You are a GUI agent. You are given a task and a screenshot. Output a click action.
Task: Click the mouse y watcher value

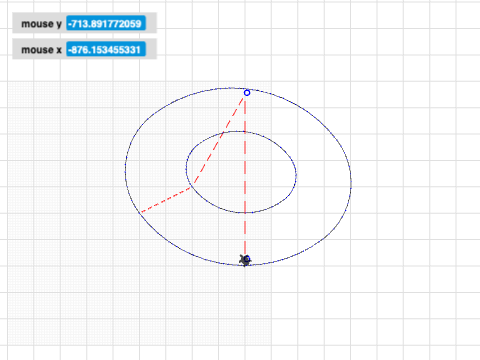point(106,23)
